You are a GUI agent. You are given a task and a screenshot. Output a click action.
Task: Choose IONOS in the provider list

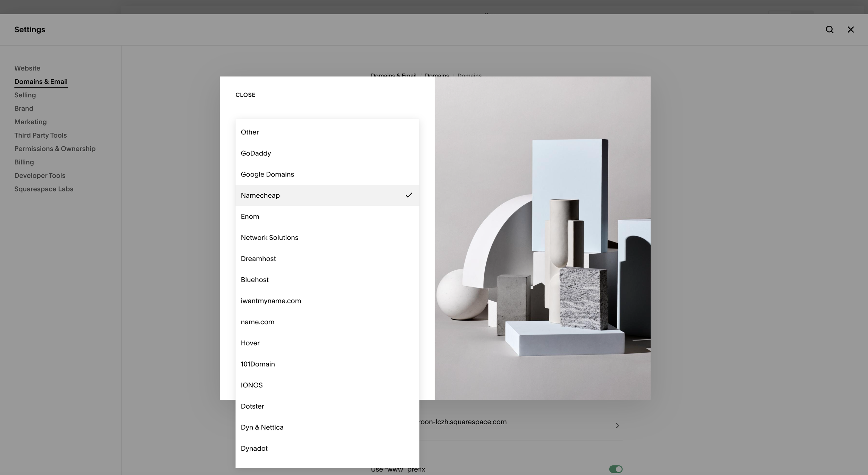pyautogui.click(x=251, y=385)
